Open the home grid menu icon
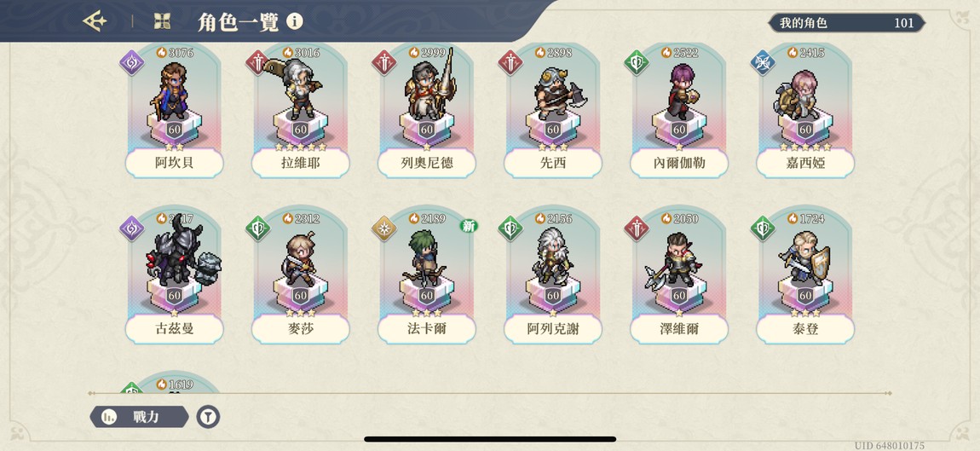Viewport: 980px width, 451px height. 163,21
